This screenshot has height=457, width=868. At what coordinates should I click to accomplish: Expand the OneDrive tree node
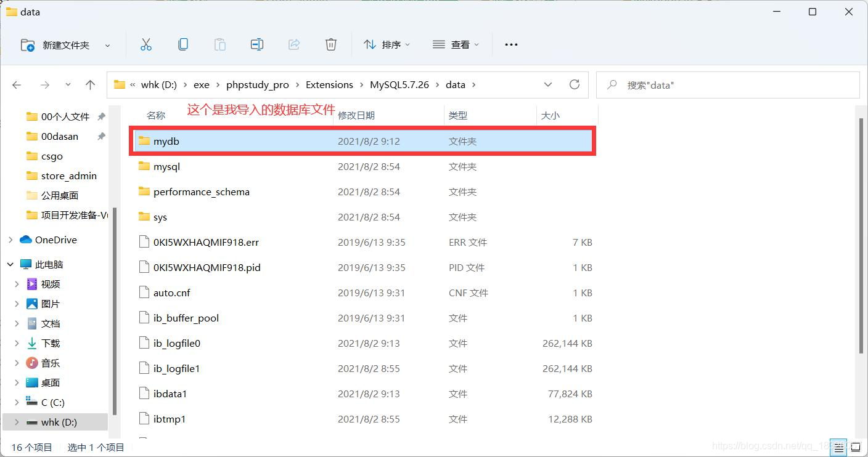(x=10, y=240)
